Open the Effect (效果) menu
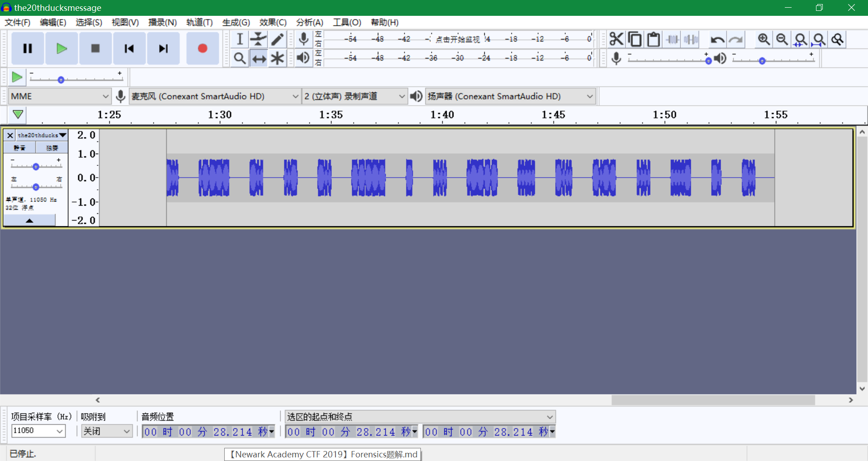Viewport: 868px width, 461px height. click(x=273, y=23)
